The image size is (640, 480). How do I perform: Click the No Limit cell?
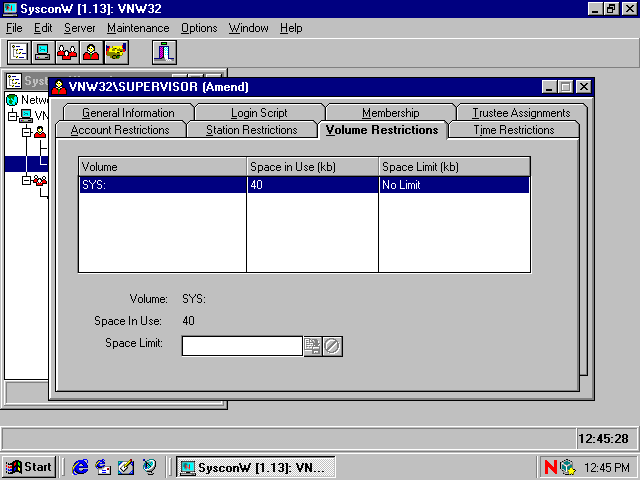pos(454,185)
